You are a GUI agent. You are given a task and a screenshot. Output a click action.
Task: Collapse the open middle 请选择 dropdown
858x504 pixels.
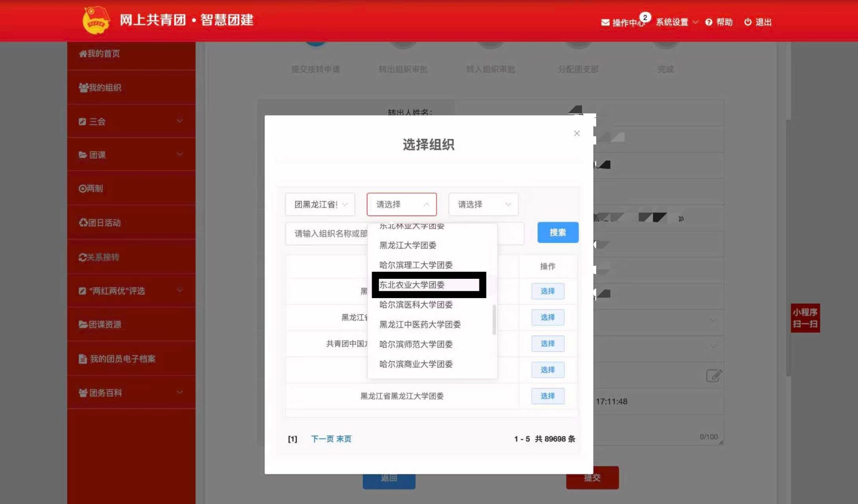[x=402, y=204]
